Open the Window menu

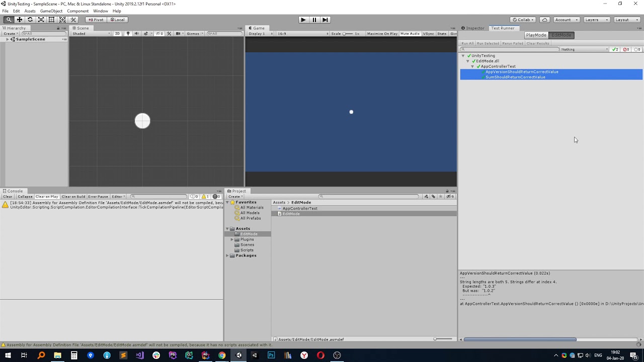coord(100,11)
